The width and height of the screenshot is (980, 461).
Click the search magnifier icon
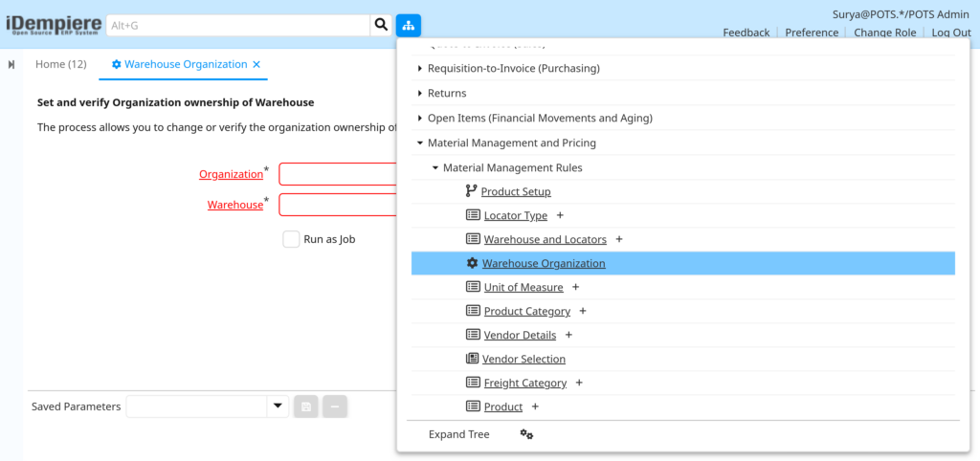coord(381,25)
